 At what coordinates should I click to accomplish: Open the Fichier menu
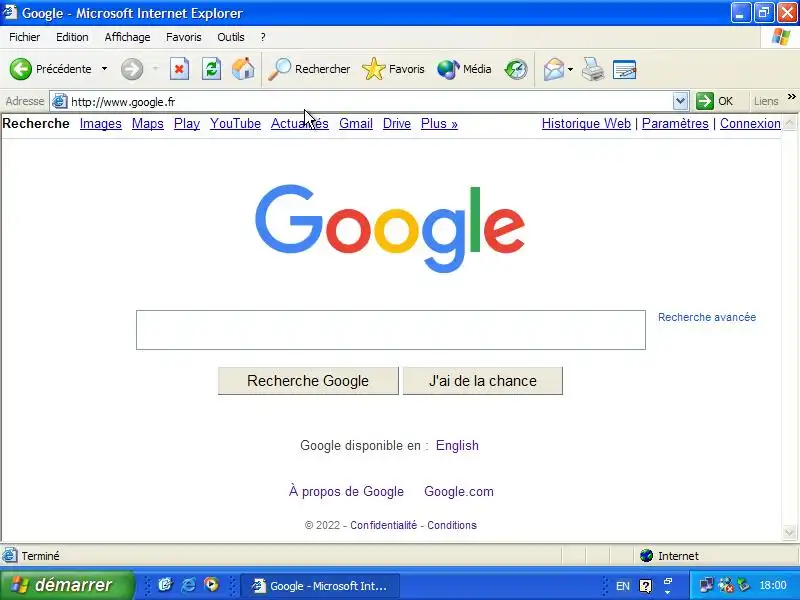pos(24,37)
